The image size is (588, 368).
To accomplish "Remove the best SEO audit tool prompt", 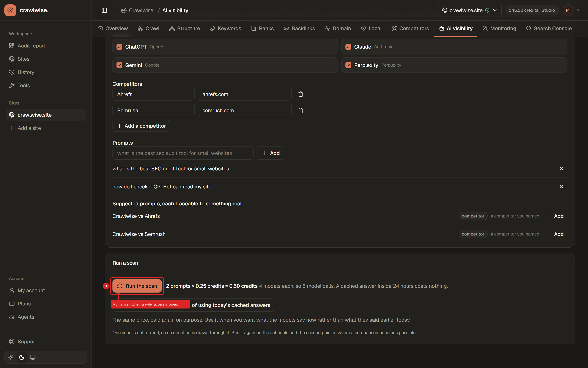I will click(x=562, y=169).
